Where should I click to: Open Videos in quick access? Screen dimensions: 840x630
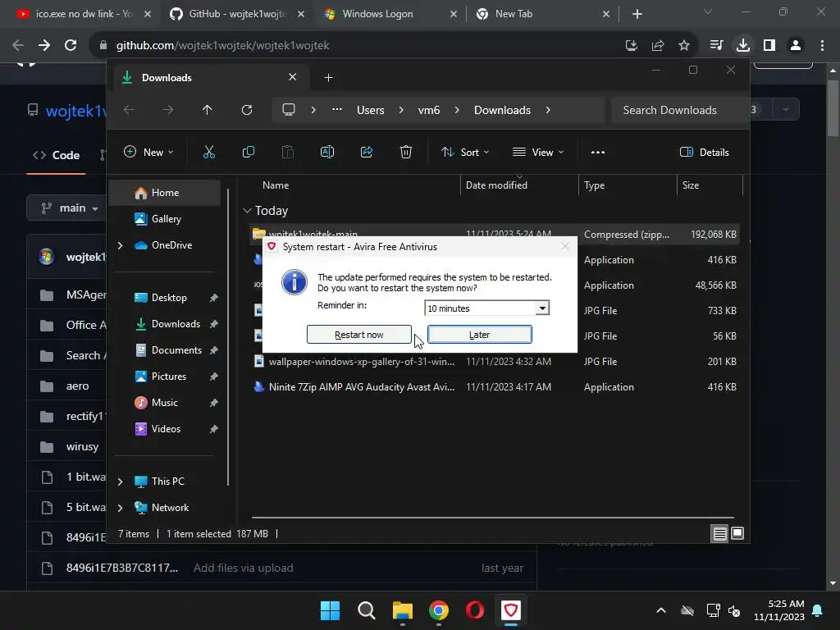166,429
